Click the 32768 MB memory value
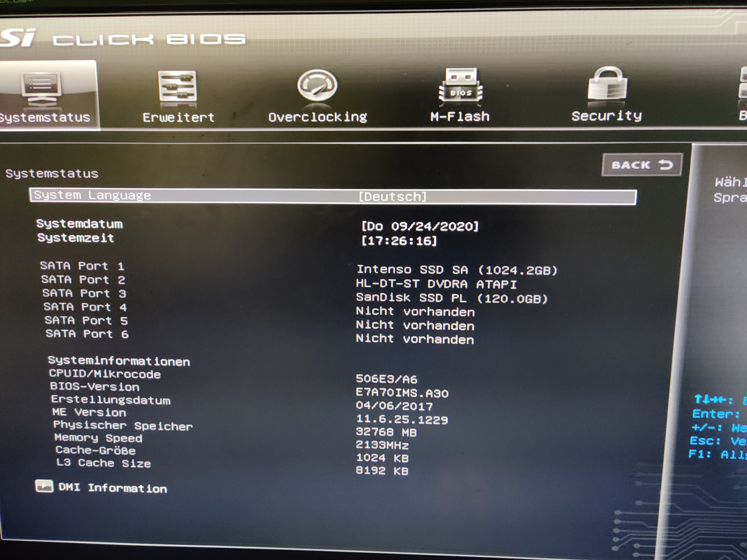This screenshot has height=560, width=747. (386, 432)
